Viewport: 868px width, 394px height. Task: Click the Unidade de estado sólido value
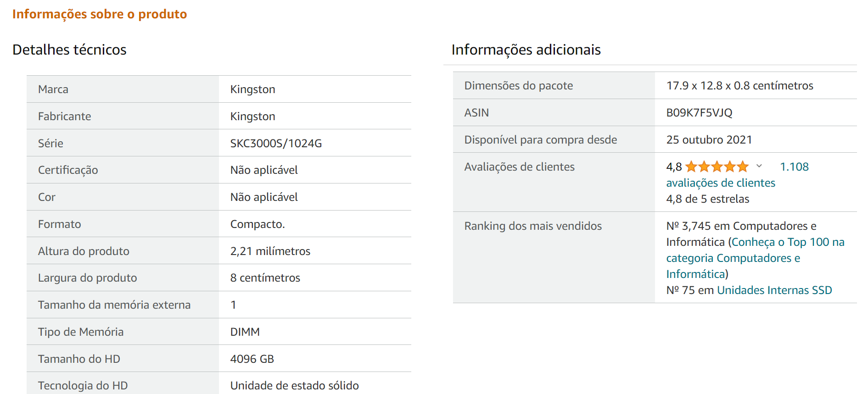[294, 386]
